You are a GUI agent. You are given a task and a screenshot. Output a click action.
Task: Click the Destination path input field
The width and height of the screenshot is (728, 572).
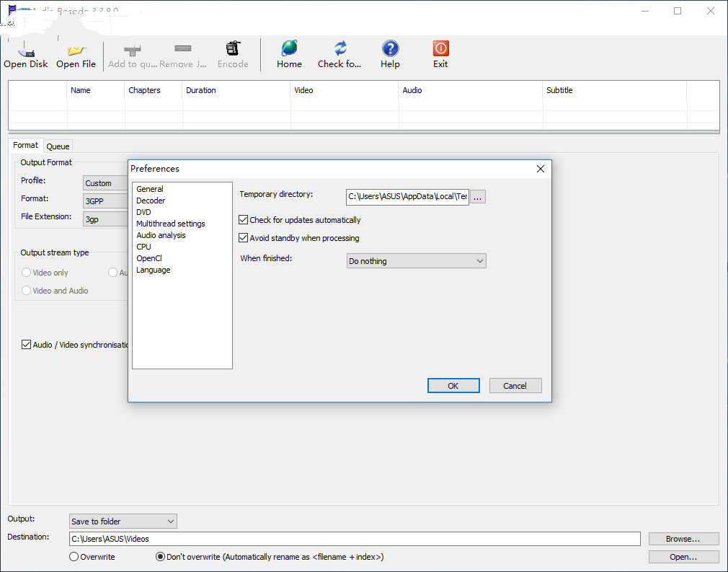pyautogui.click(x=355, y=539)
